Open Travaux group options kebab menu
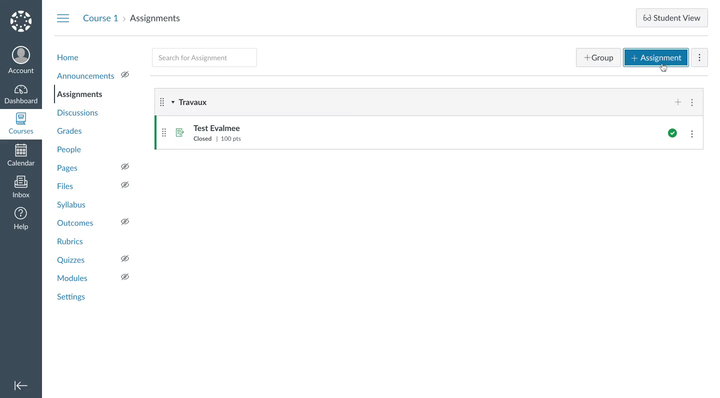The image size is (720, 398). tap(692, 102)
